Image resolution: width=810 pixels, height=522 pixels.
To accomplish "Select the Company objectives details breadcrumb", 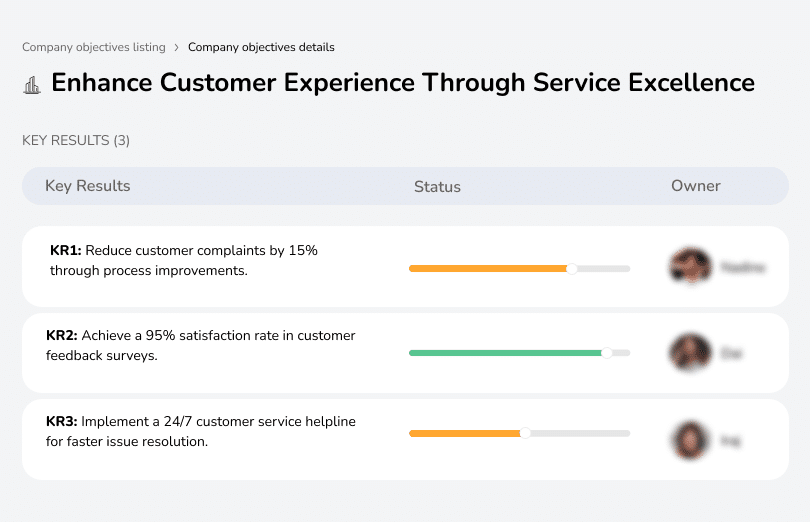I will point(261,47).
